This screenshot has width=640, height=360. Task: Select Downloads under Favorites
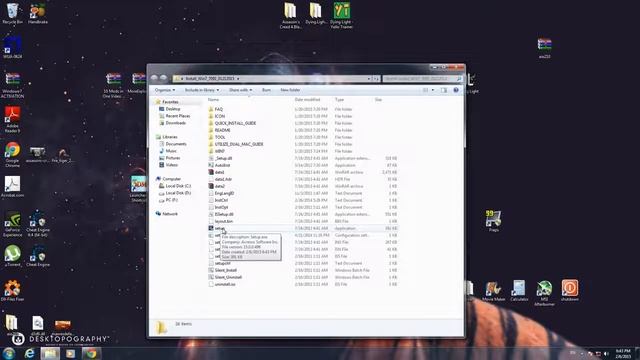[176, 123]
